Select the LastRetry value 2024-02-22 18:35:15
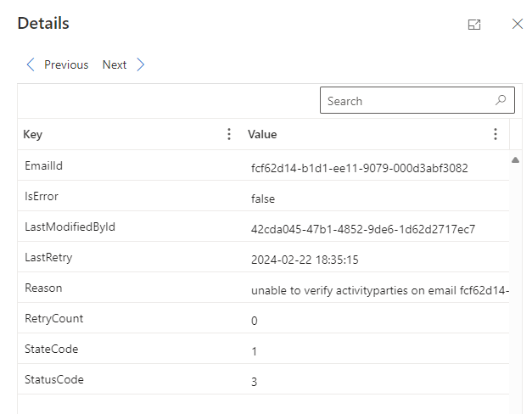Screen dimensions: 532x414 [305, 260]
